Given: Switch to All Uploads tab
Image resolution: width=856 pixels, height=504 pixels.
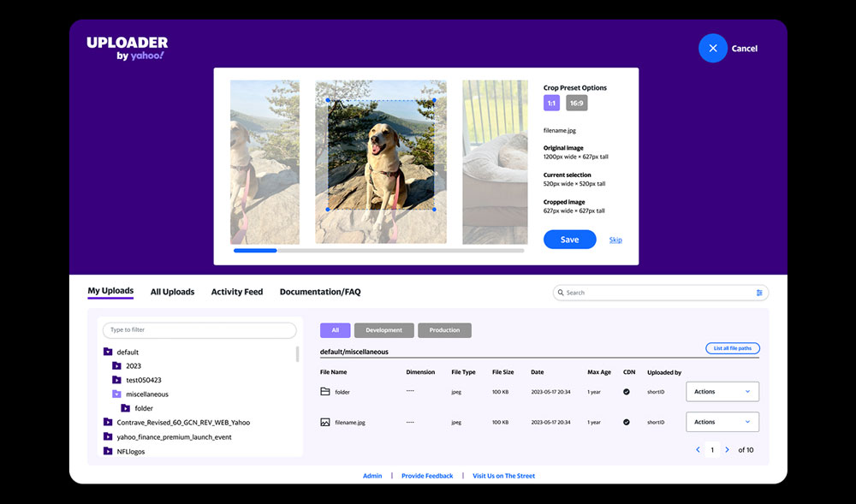Looking at the screenshot, I should [x=173, y=292].
